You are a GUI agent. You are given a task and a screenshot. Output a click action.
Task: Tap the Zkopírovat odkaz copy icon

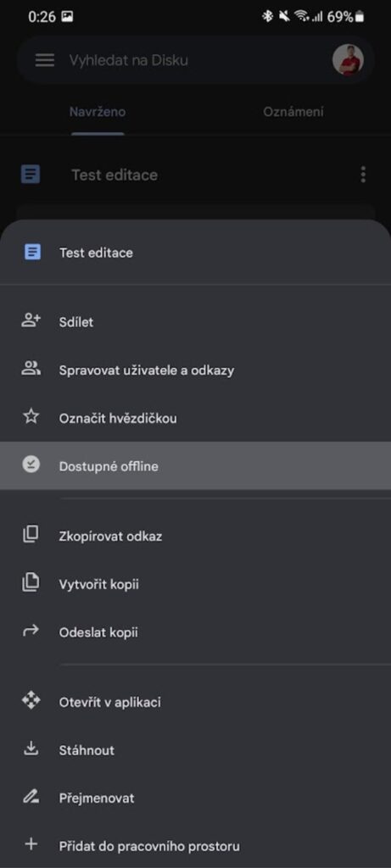(x=31, y=535)
